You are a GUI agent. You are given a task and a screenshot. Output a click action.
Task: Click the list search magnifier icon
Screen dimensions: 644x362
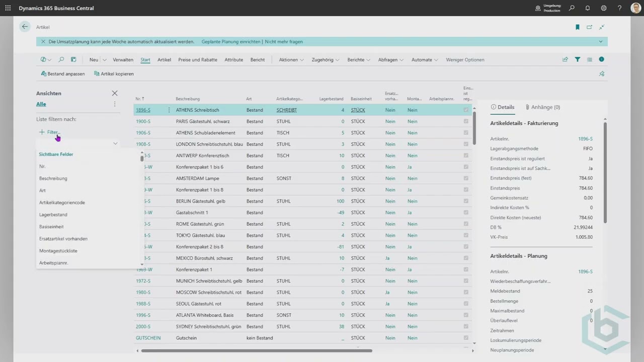click(61, 59)
